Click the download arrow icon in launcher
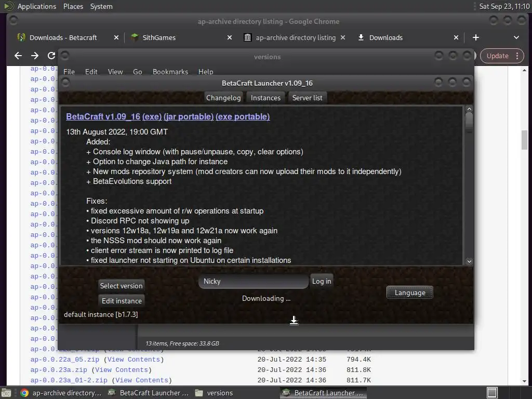Screen dimensions: 532x399 click(294, 320)
